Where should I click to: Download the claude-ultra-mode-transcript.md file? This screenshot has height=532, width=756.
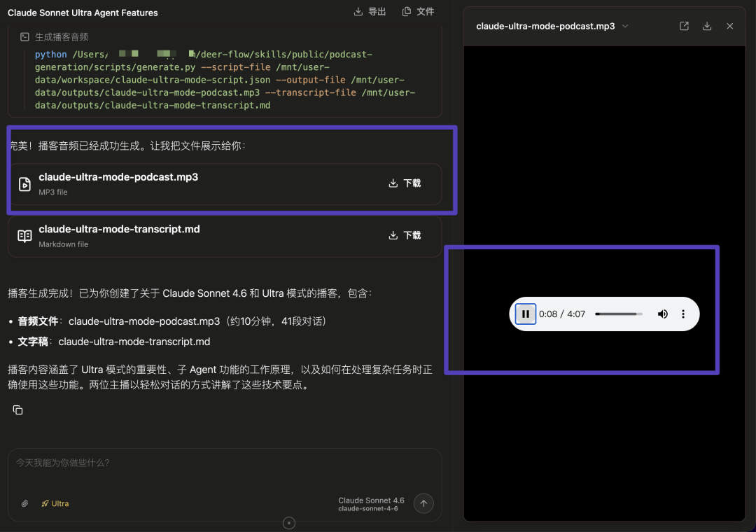(x=405, y=235)
